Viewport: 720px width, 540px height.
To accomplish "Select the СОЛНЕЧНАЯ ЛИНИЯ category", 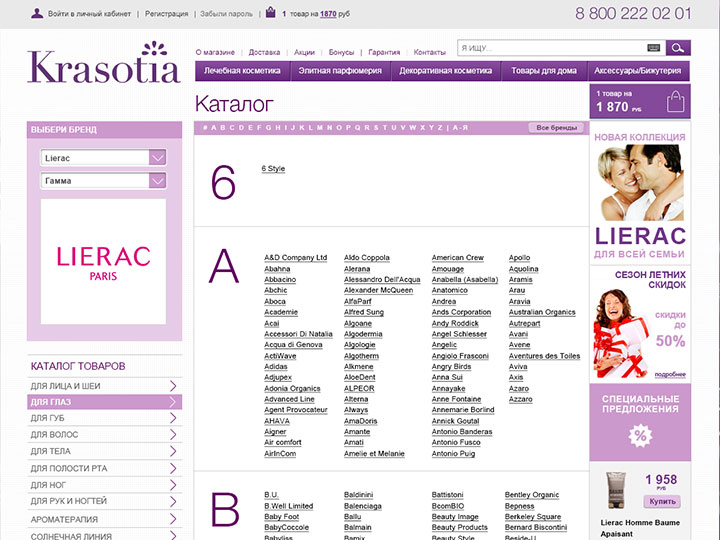I will (71, 536).
